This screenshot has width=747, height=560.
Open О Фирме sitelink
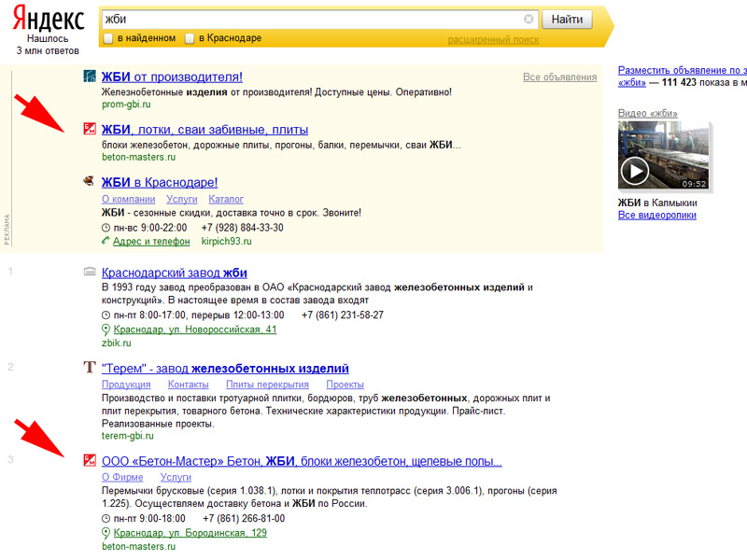(122, 477)
